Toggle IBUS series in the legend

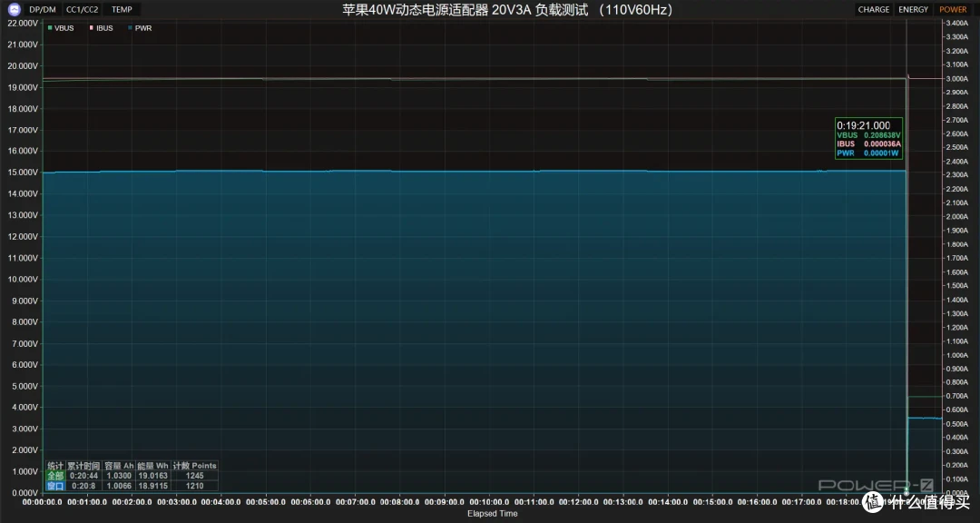102,28
